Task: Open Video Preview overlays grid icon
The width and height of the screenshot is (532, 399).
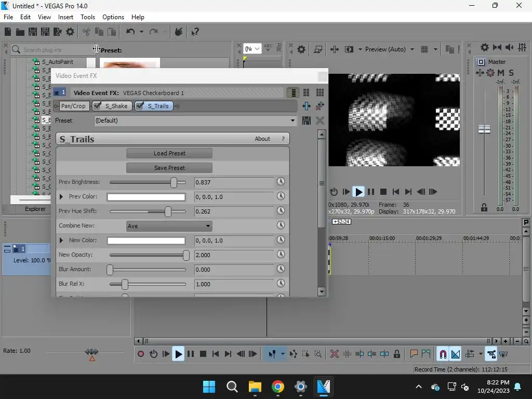Action: (x=424, y=49)
